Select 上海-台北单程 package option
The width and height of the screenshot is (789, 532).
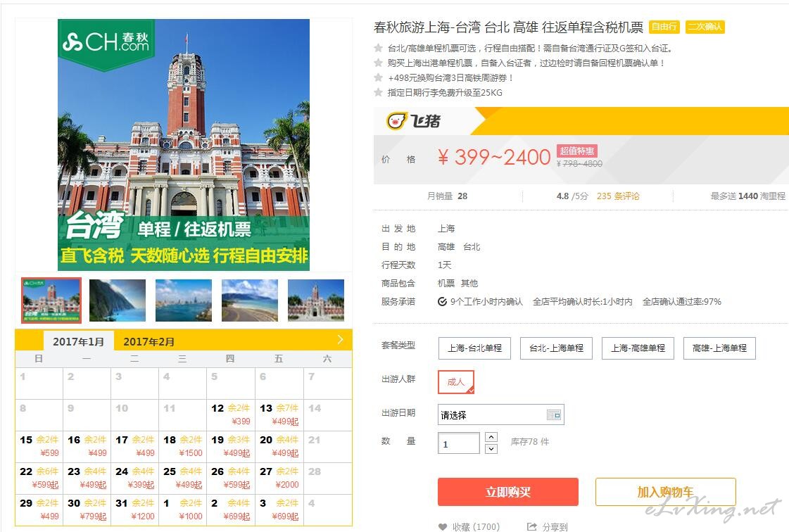[x=474, y=348]
